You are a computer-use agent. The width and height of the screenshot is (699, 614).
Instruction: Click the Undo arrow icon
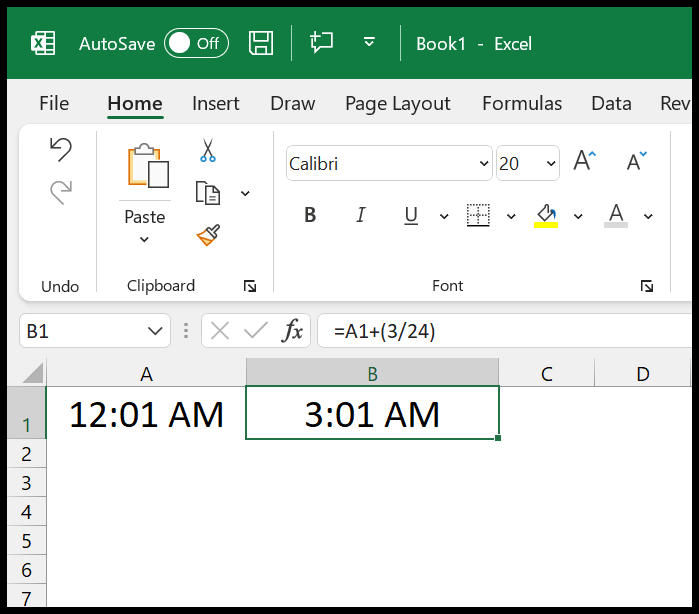(60, 150)
